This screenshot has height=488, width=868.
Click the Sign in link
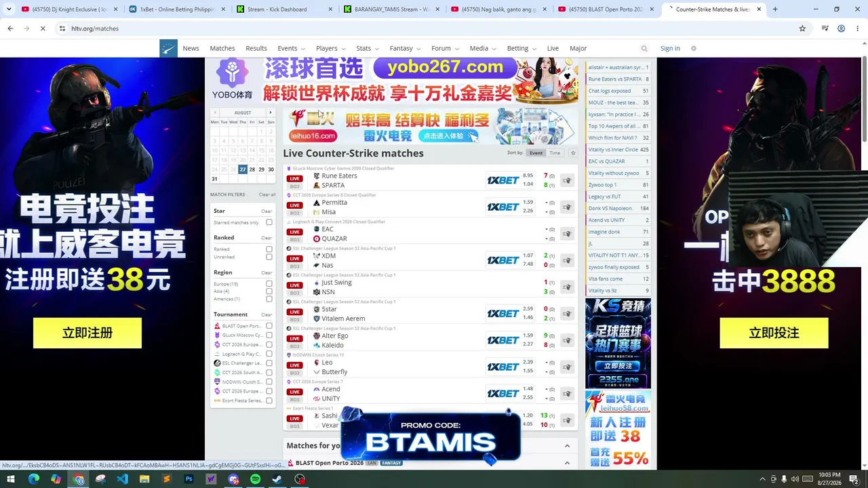[x=670, y=48]
